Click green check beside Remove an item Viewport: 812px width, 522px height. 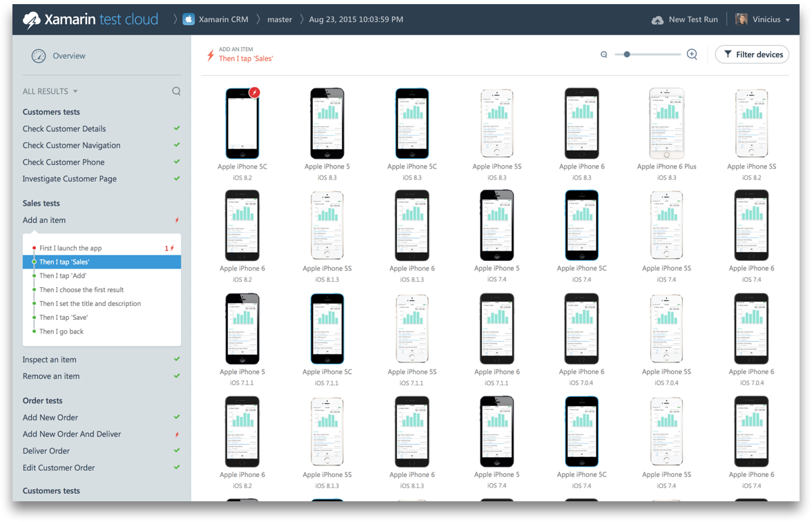[x=177, y=376]
